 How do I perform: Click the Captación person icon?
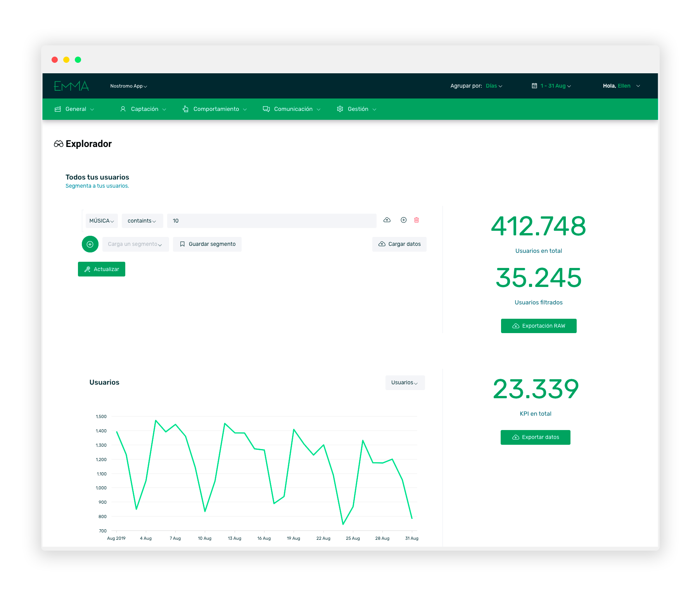pos(123,109)
